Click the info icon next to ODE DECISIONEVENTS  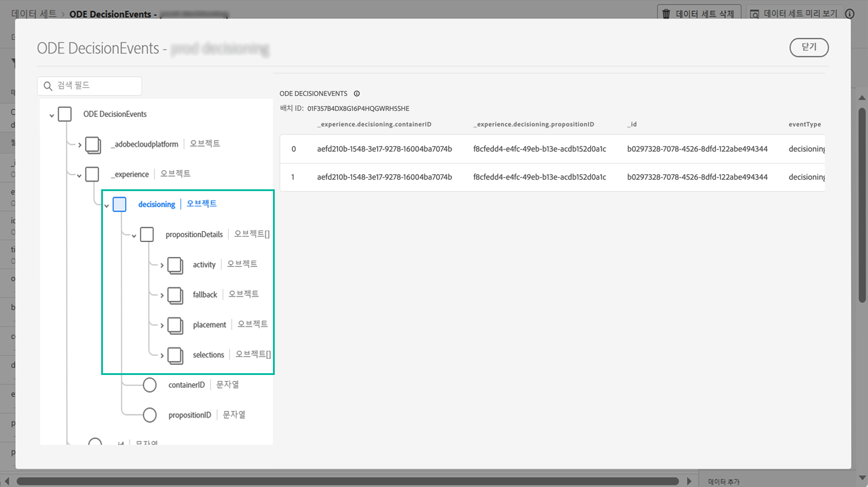click(357, 93)
